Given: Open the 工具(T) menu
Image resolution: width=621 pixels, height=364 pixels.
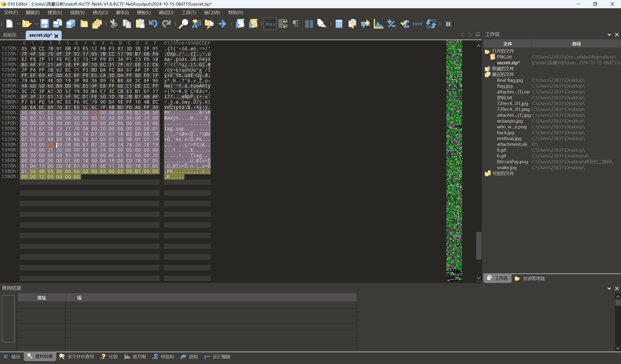Looking at the screenshot, I should (x=189, y=12).
